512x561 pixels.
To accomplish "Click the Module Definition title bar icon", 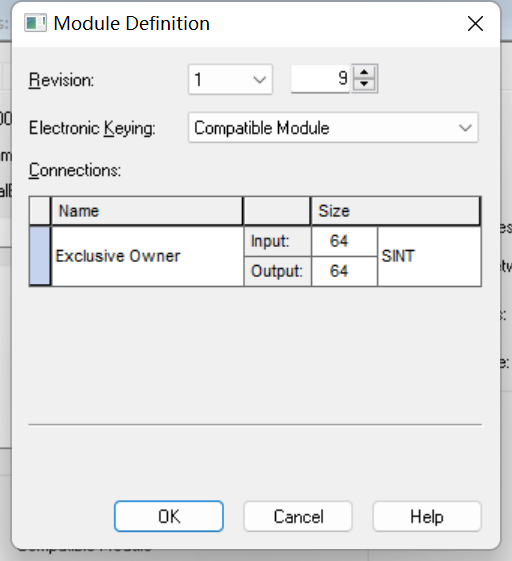I will tap(35, 23).
